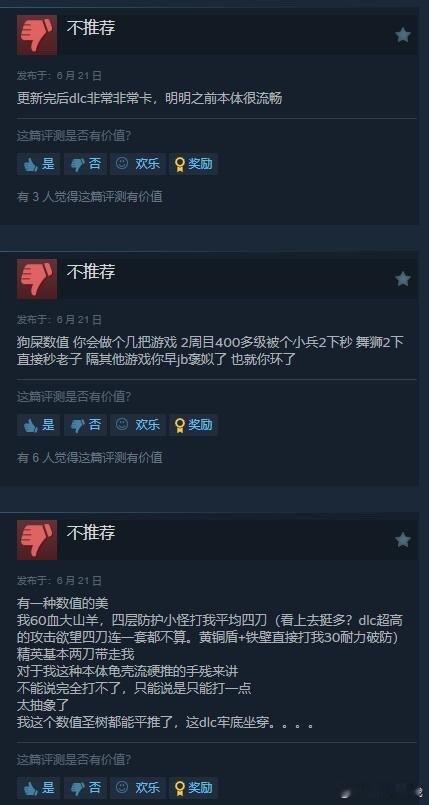Click the star icon on first review
Viewport: 429px width, 805px height.
point(403,35)
